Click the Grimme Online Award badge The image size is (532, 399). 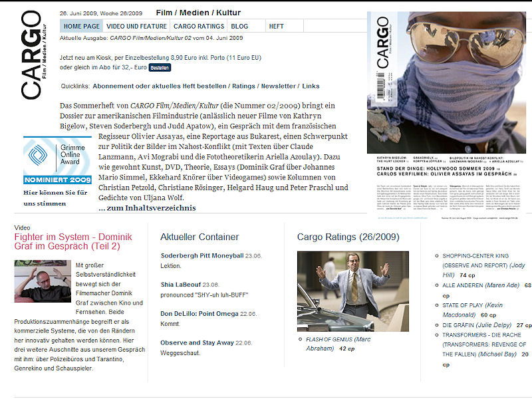[57, 160]
